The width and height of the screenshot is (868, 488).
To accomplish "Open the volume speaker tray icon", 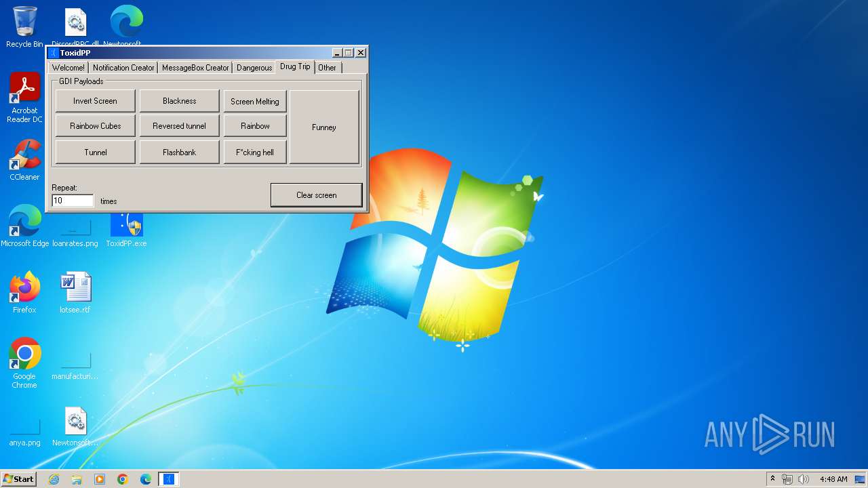I will [x=804, y=479].
